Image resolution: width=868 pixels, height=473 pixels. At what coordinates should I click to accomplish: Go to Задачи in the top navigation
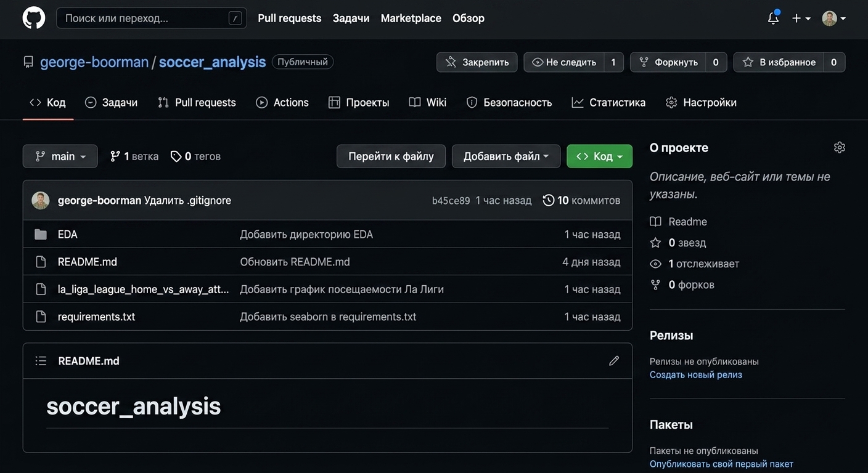pyautogui.click(x=351, y=18)
